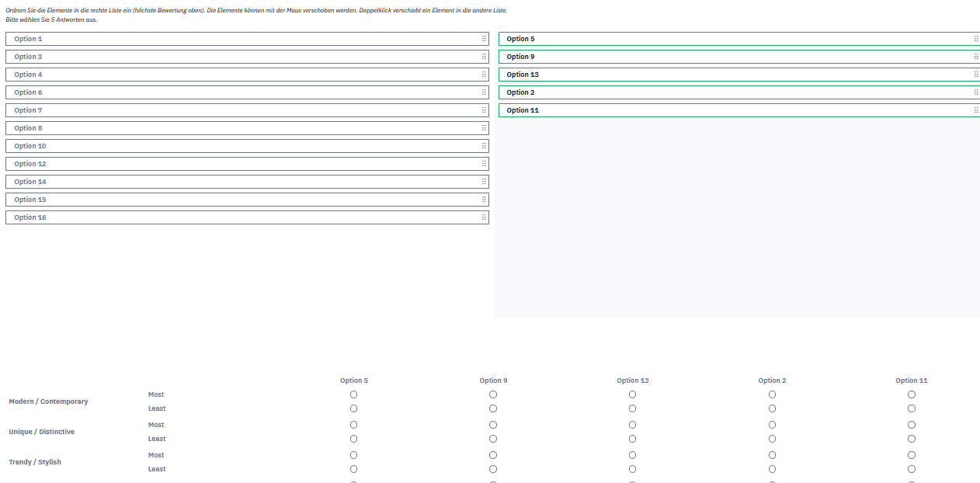Screen dimensions: 980x483
Task: Click the drag handle on Option 1
Action: pyautogui.click(x=484, y=39)
